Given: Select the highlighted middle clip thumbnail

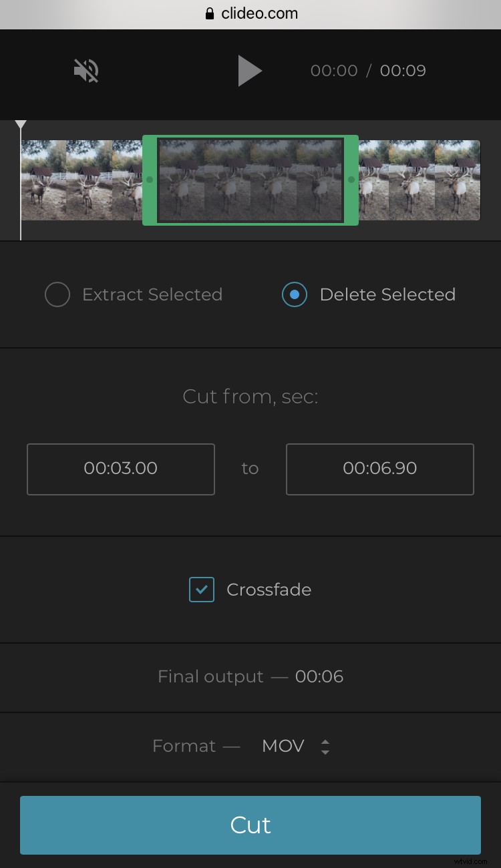Looking at the screenshot, I should click(x=251, y=179).
